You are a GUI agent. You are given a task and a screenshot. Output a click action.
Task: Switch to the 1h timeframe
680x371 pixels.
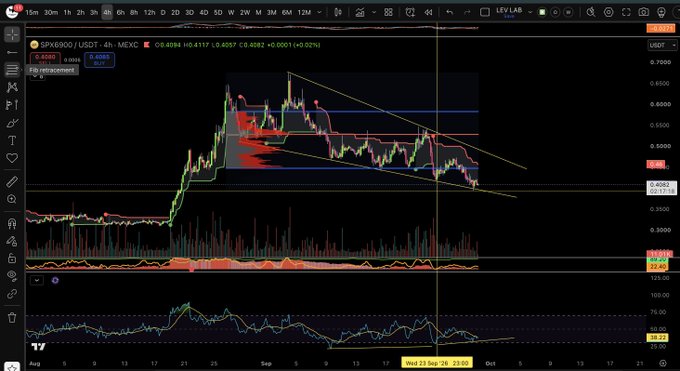(x=67, y=12)
